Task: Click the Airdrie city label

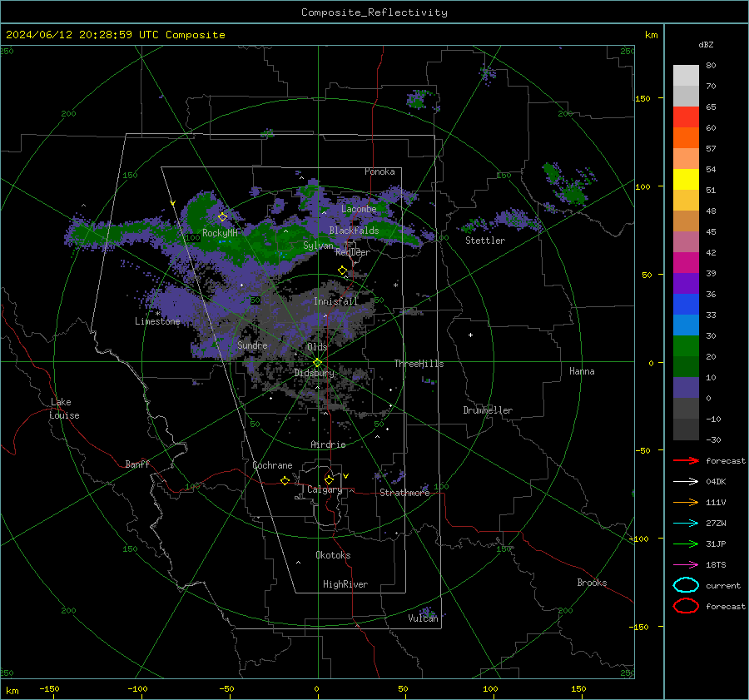Action: coord(328,444)
